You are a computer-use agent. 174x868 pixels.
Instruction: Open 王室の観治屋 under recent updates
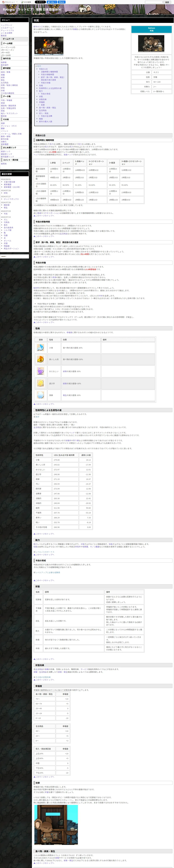(9, 182)
